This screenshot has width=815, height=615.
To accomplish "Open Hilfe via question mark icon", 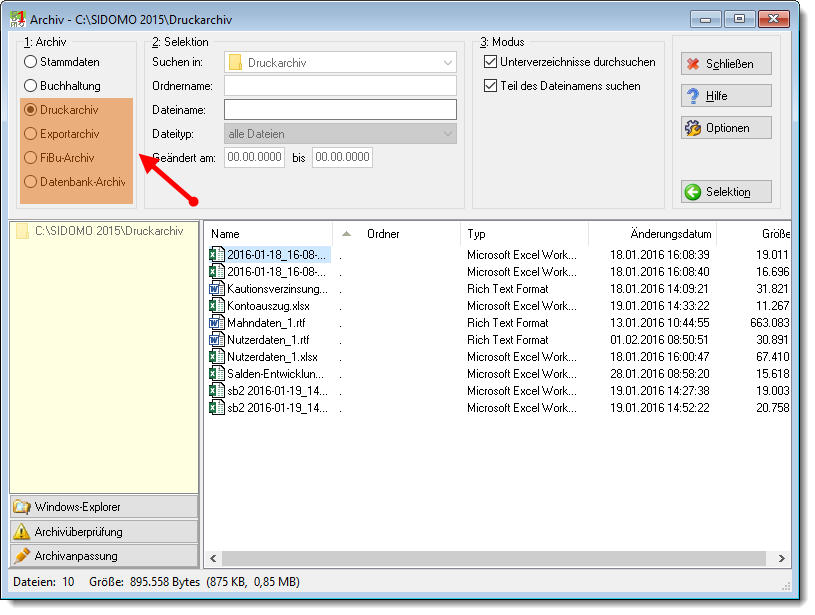I will click(x=693, y=96).
